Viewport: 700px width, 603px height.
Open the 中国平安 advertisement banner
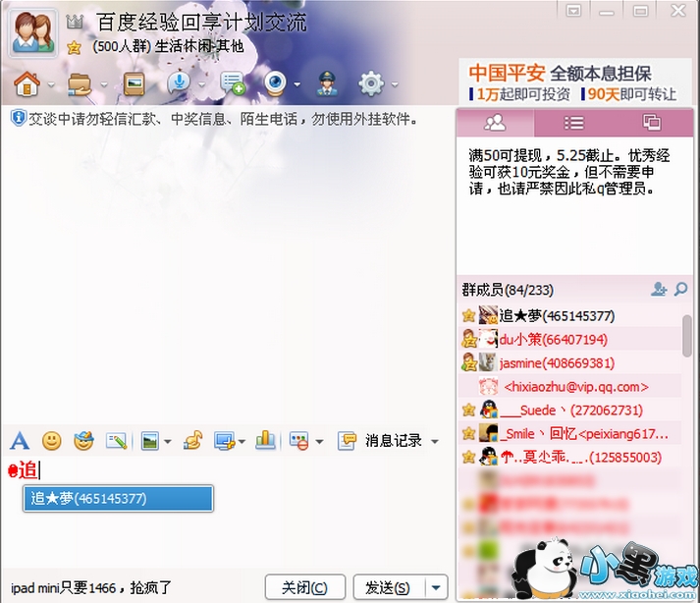(x=574, y=83)
